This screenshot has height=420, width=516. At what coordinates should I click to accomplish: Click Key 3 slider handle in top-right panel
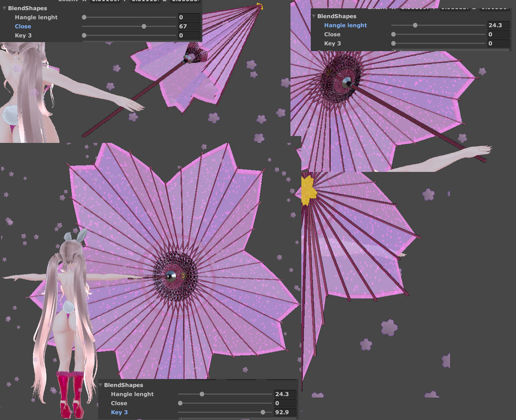pos(394,44)
